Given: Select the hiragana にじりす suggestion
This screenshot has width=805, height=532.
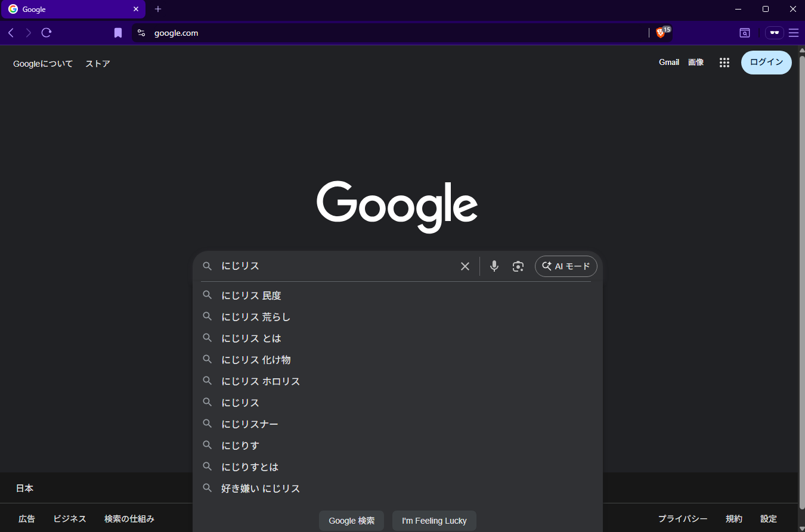Looking at the screenshot, I should (397, 446).
